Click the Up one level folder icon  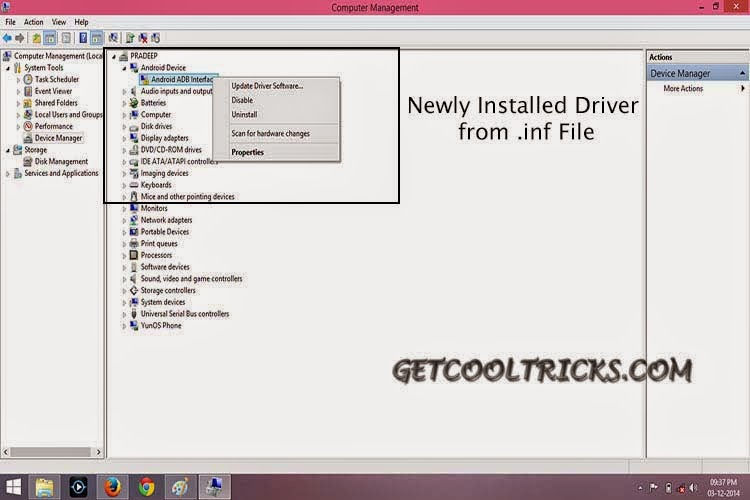(36, 38)
